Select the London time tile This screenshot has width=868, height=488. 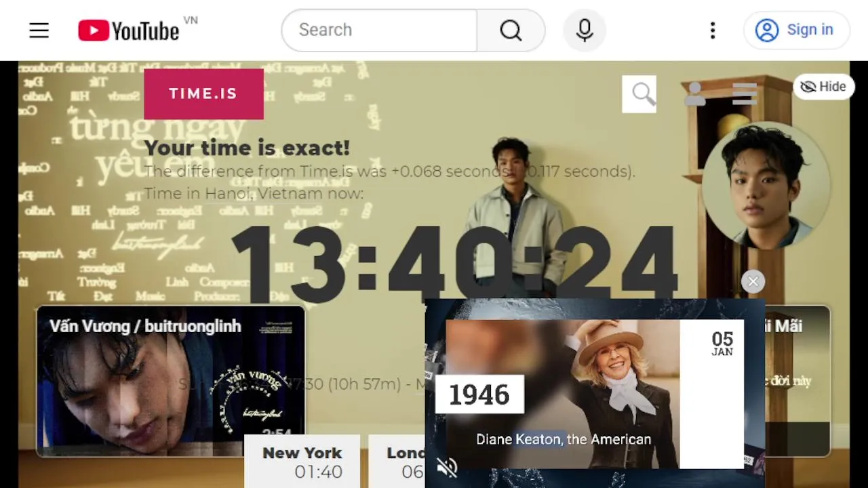pos(397,462)
